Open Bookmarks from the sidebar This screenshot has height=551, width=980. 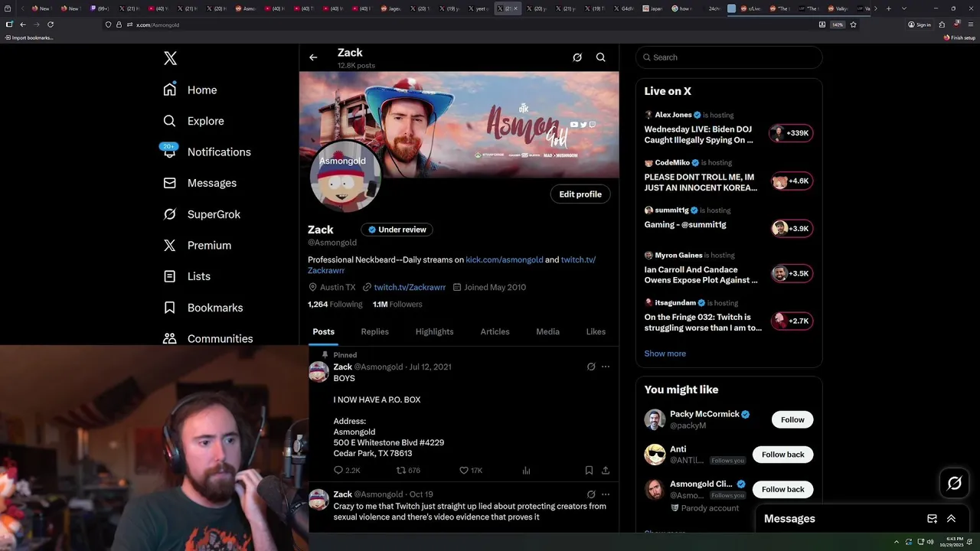click(x=203, y=308)
